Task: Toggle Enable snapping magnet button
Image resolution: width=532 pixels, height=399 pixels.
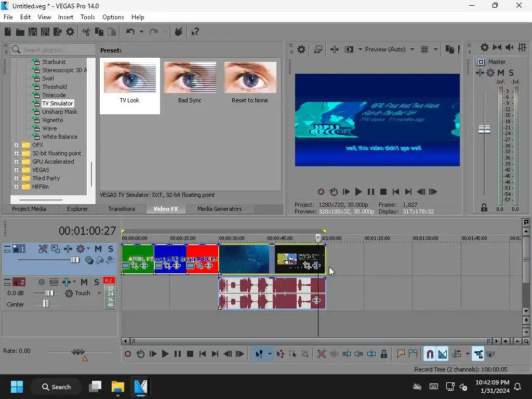Action: (x=430, y=354)
